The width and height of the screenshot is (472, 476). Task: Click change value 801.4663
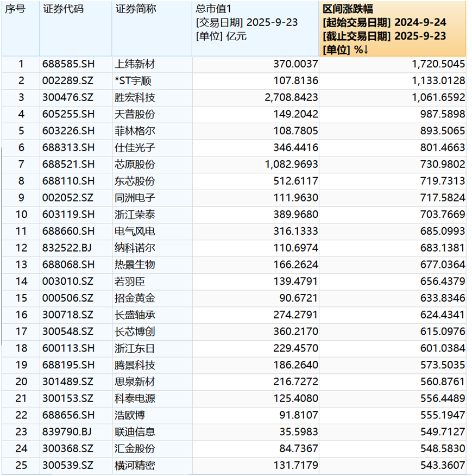443,148
